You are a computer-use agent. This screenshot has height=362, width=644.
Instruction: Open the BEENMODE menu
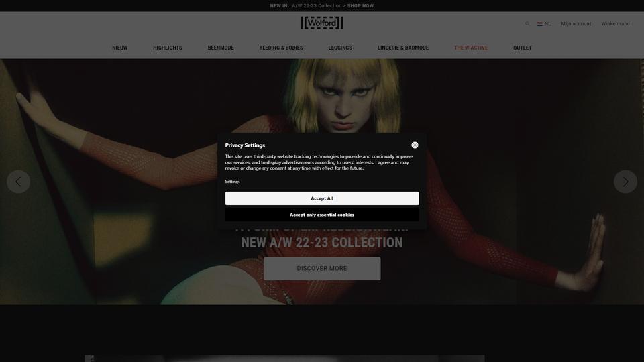click(221, 48)
